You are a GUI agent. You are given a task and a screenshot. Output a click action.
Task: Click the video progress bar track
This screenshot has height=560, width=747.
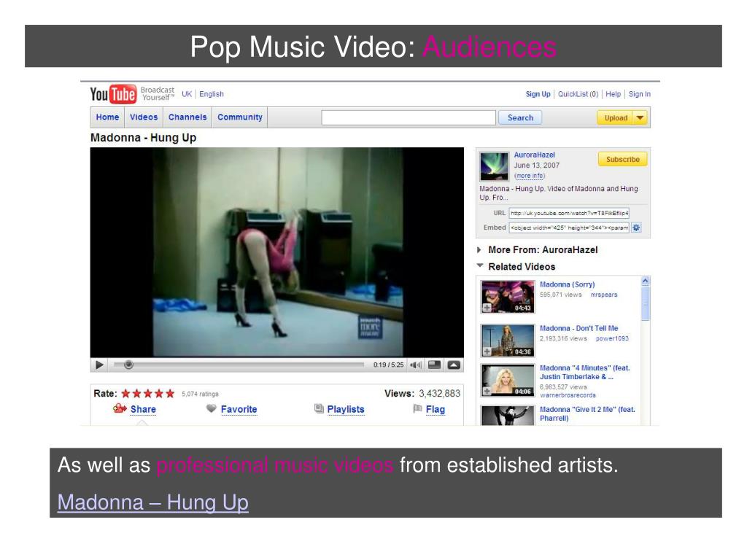pyautogui.click(x=239, y=365)
